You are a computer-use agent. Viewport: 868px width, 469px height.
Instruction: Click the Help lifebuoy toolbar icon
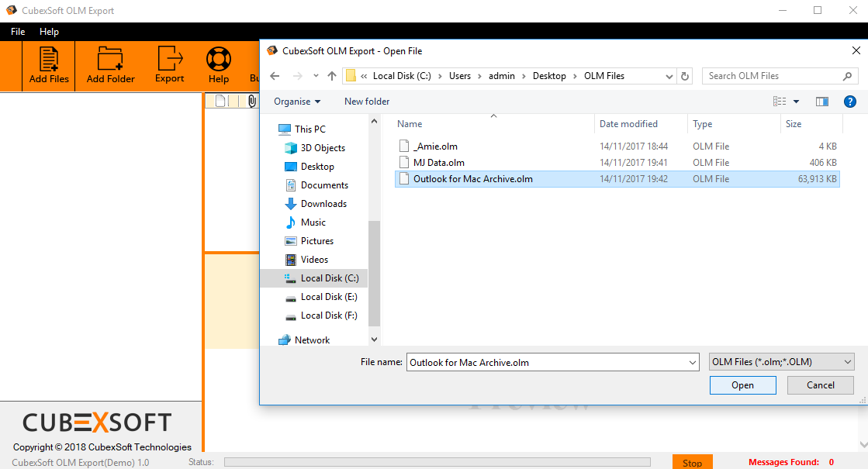pyautogui.click(x=219, y=65)
